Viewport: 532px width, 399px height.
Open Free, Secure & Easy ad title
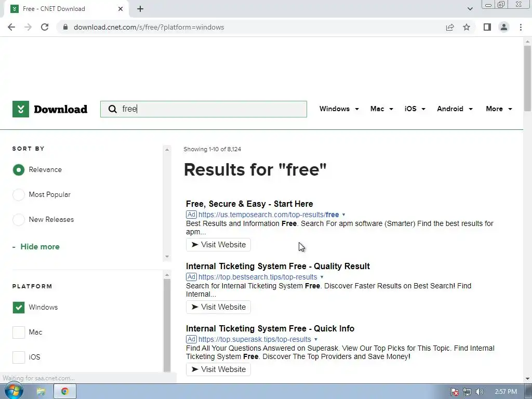point(249,204)
